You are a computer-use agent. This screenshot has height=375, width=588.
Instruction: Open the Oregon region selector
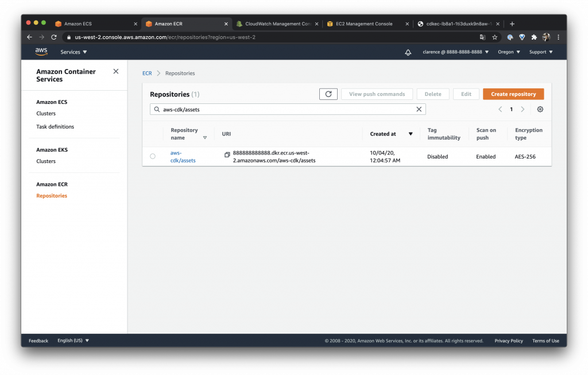(509, 52)
